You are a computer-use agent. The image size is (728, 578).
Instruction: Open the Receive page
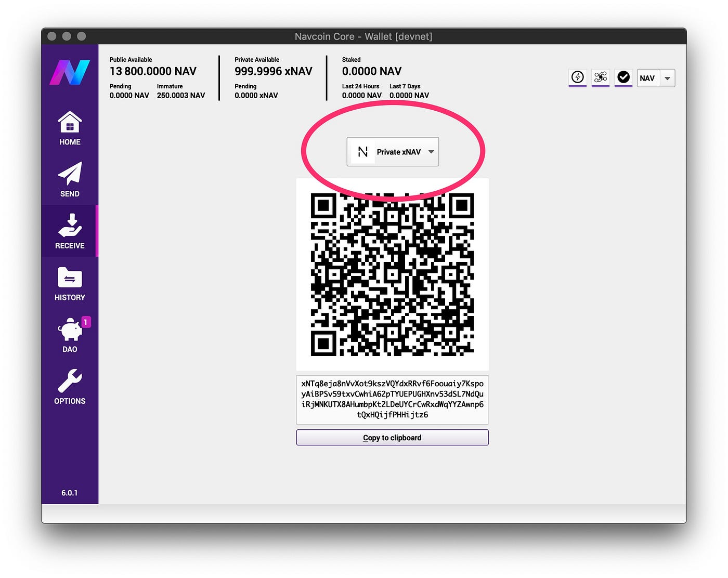pos(70,231)
